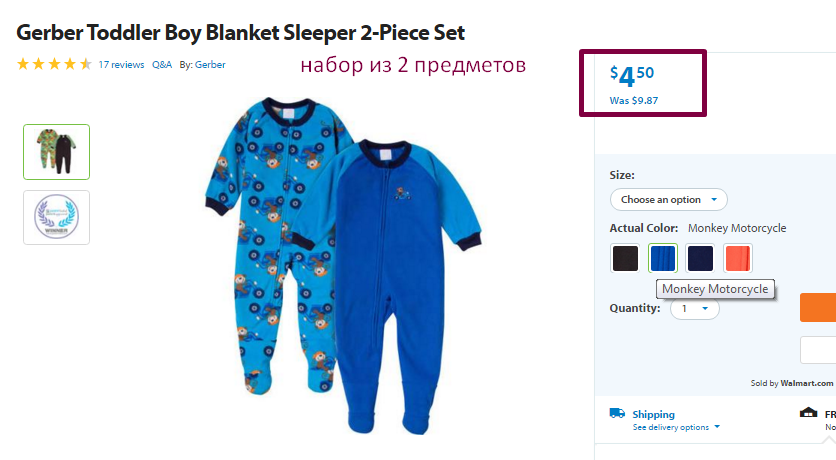Choose the black color swatch
This screenshot has width=836, height=460.
tap(625, 258)
